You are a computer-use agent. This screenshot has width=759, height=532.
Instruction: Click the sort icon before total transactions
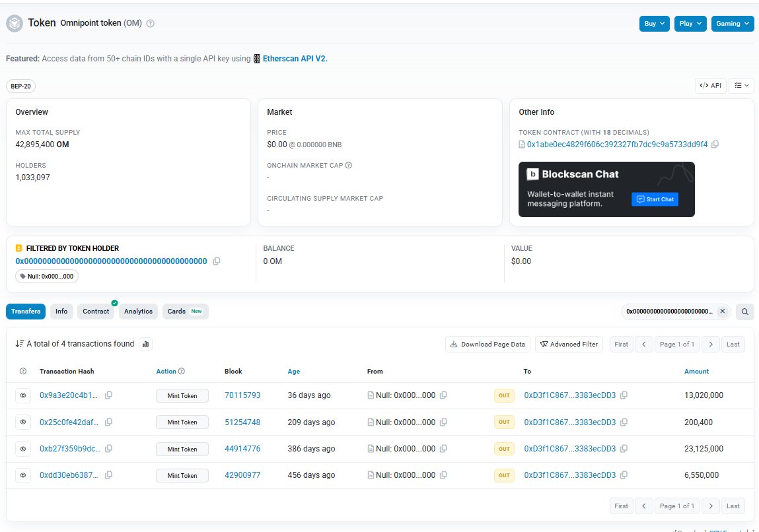[x=19, y=344]
